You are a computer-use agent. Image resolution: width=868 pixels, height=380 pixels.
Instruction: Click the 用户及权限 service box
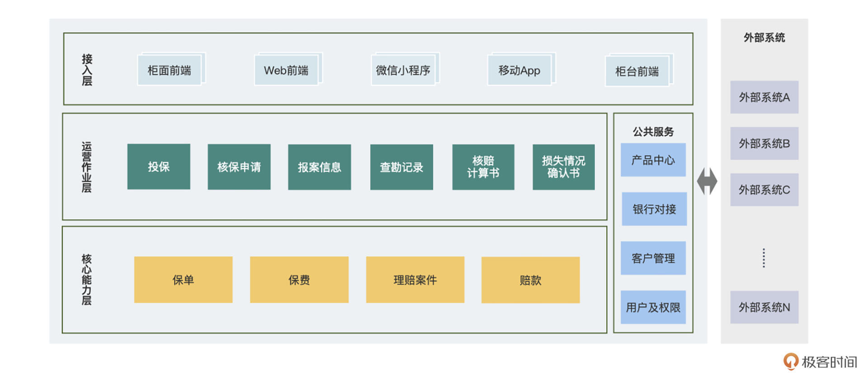click(653, 307)
